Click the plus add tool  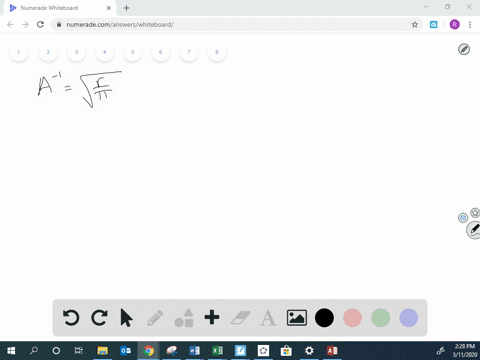click(212, 317)
